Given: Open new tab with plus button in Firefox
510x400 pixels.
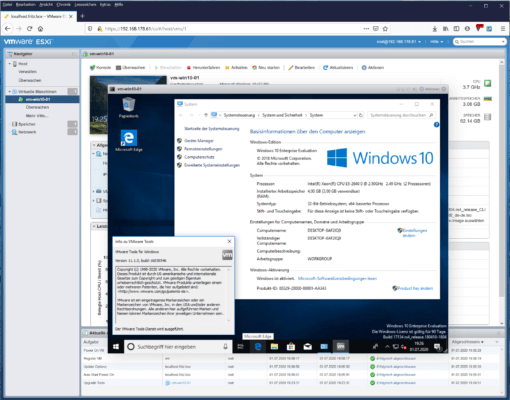Looking at the screenshot, I should [82, 16].
